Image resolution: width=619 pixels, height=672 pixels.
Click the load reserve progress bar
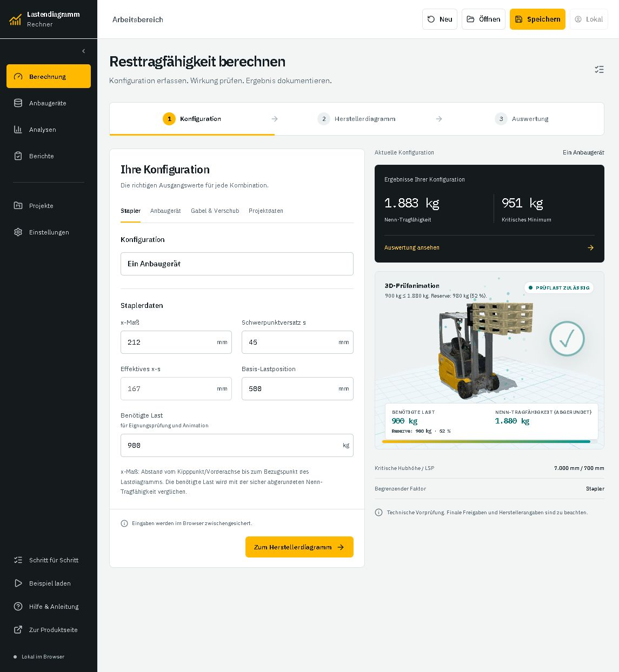coord(490,441)
